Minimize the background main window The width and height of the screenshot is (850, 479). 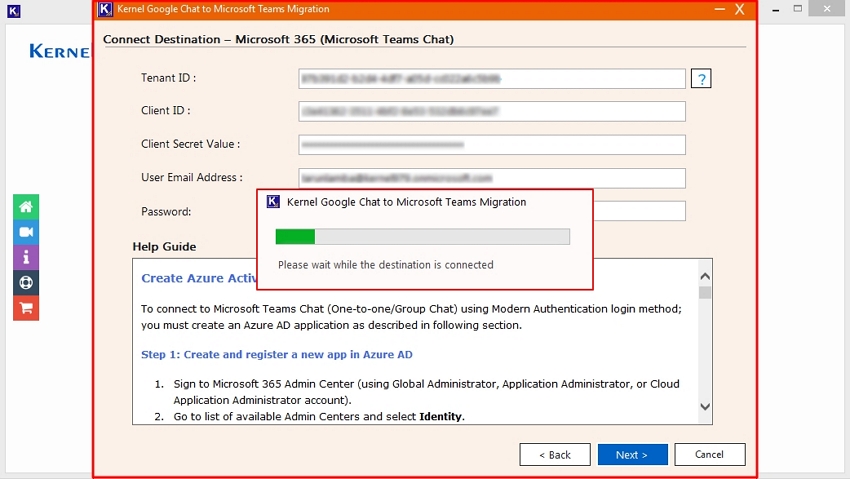click(776, 9)
